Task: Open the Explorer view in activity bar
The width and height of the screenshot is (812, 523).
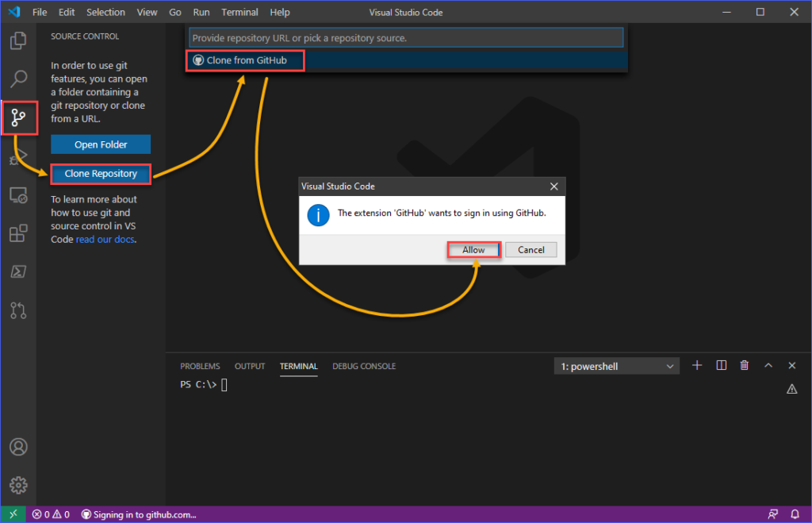Action: tap(18, 40)
